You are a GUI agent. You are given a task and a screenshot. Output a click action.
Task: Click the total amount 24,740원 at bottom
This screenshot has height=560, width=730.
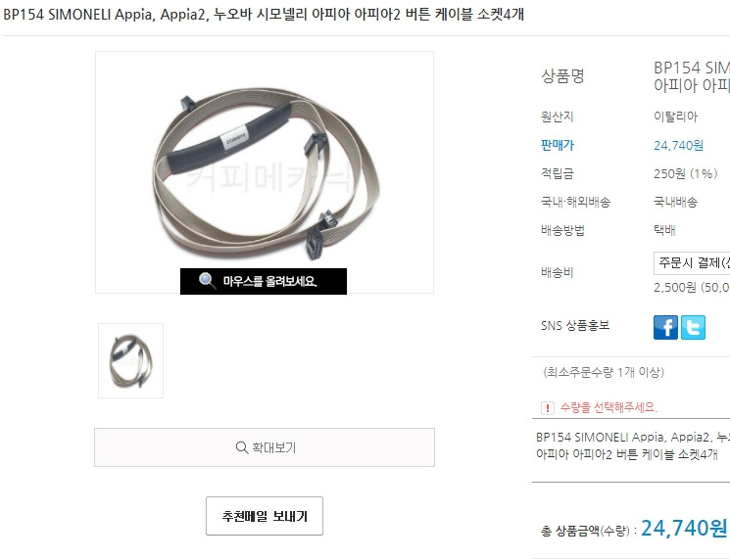(684, 528)
